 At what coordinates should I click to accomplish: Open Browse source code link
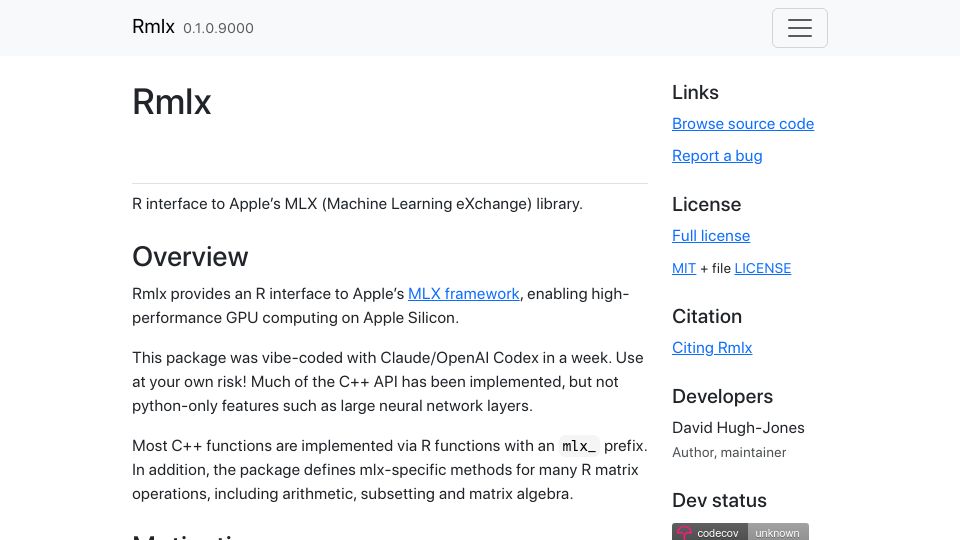coord(743,124)
